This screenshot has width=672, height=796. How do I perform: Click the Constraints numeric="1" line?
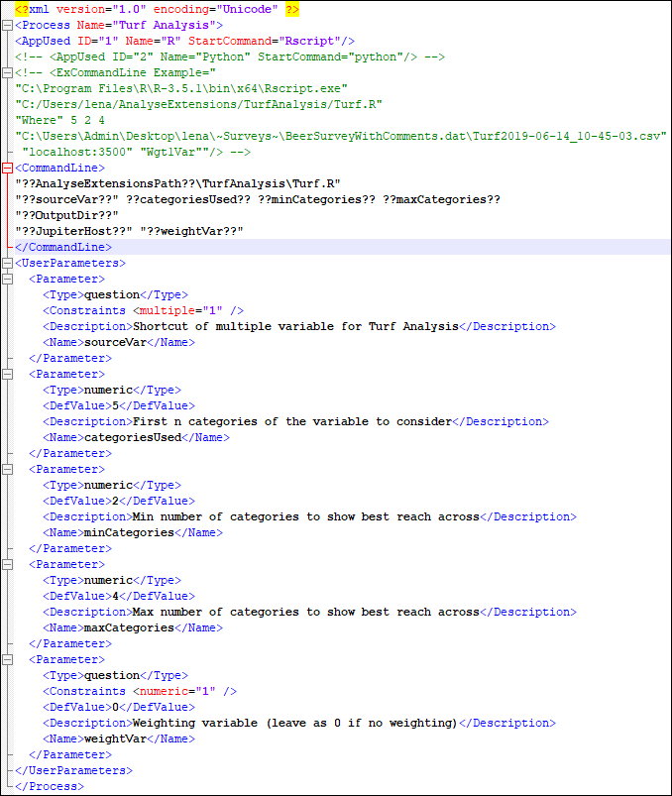[140, 692]
